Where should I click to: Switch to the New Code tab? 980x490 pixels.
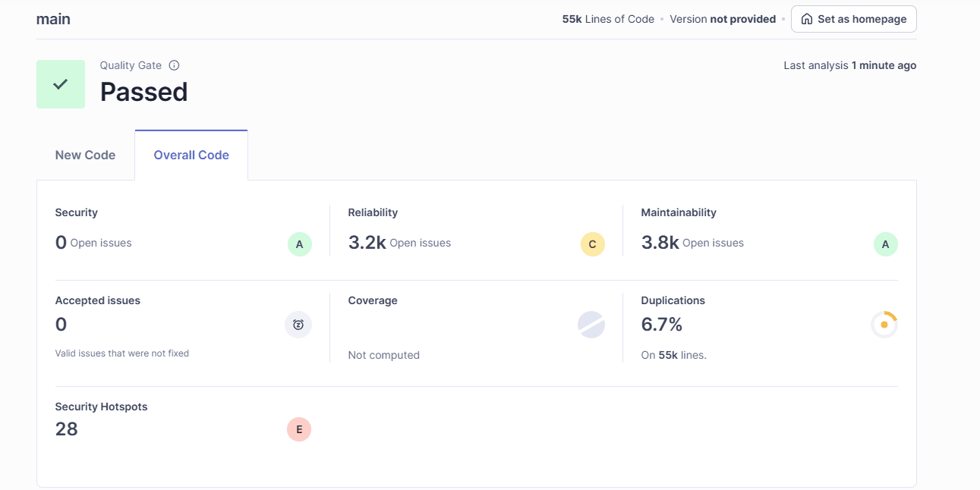pyautogui.click(x=85, y=155)
